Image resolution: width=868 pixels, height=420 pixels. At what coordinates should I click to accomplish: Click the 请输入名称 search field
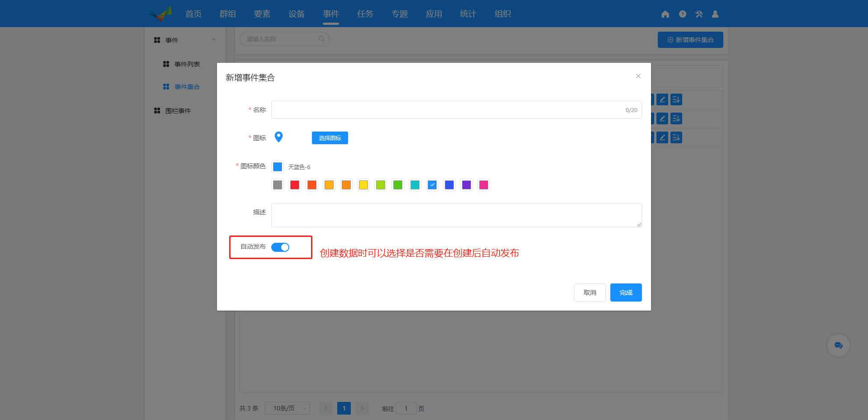click(284, 39)
